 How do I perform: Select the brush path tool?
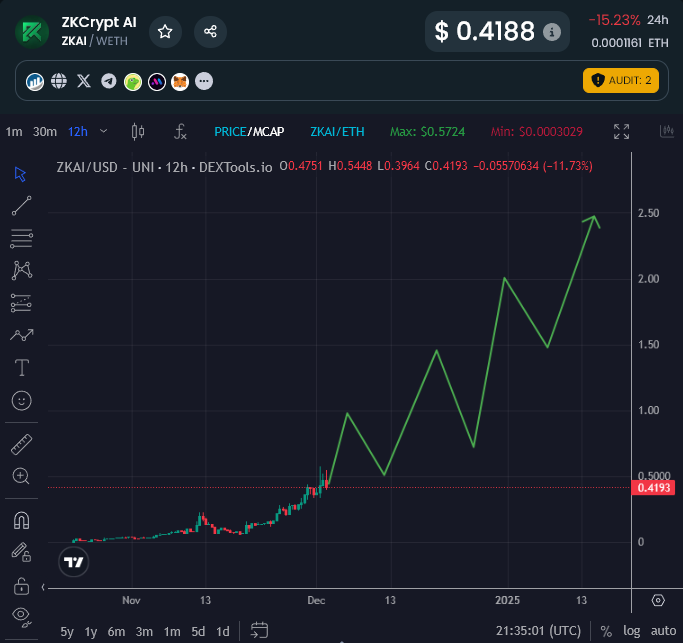tap(22, 335)
